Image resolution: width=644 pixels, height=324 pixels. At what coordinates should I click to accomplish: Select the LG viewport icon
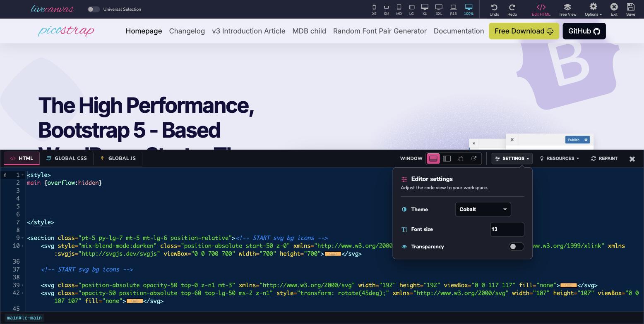[x=411, y=9]
